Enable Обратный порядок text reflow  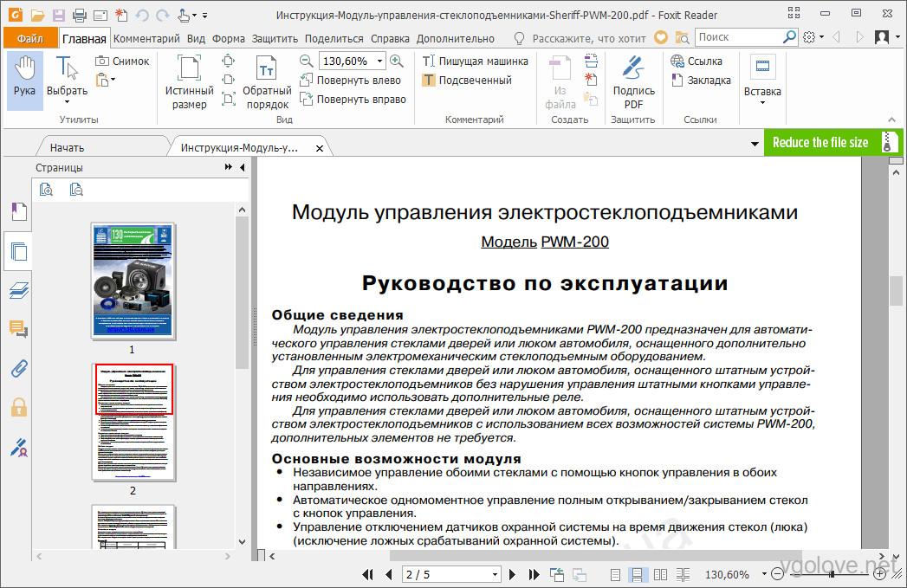pyautogui.click(x=267, y=82)
